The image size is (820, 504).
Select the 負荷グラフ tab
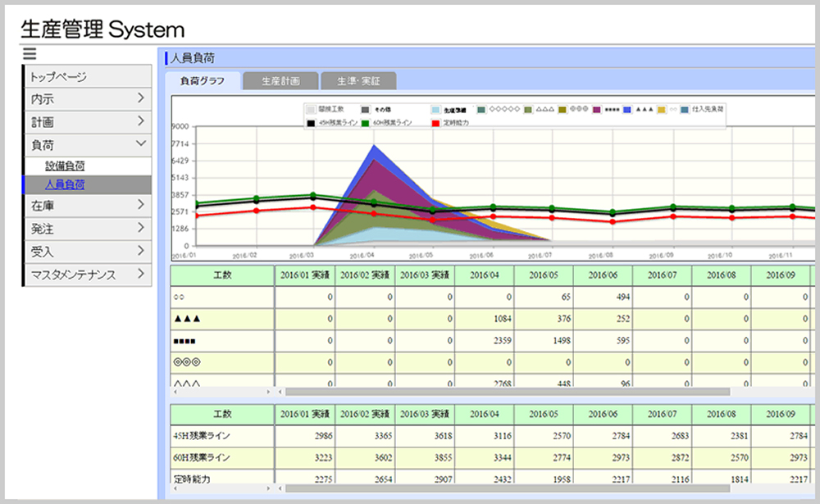pyautogui.click(x=203, y=81)
